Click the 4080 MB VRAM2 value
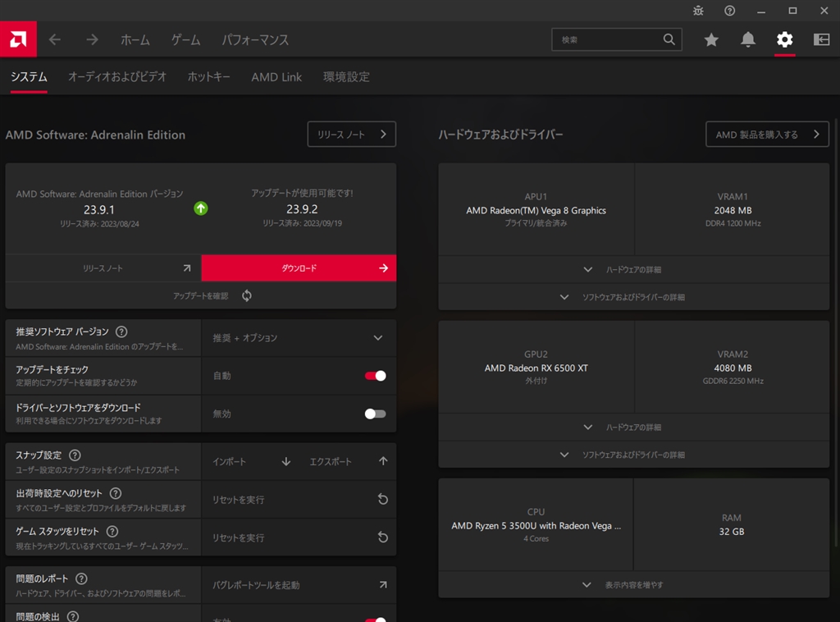840x622 pixels. click(x=733, y=368)
